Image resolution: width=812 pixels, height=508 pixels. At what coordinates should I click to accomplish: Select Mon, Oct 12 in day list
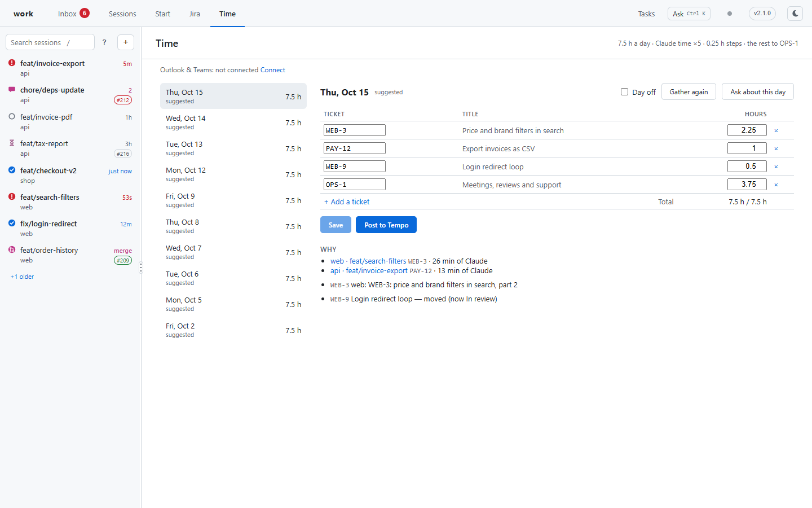[x=233, y=174]
